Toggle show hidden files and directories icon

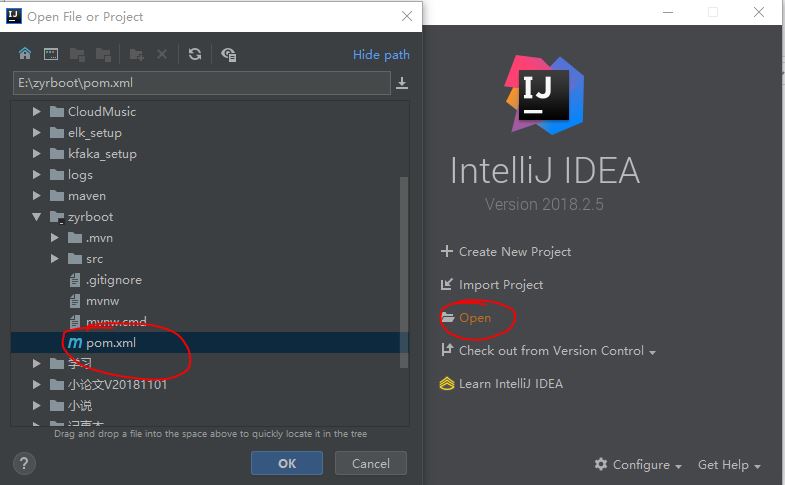click(229, 54)
